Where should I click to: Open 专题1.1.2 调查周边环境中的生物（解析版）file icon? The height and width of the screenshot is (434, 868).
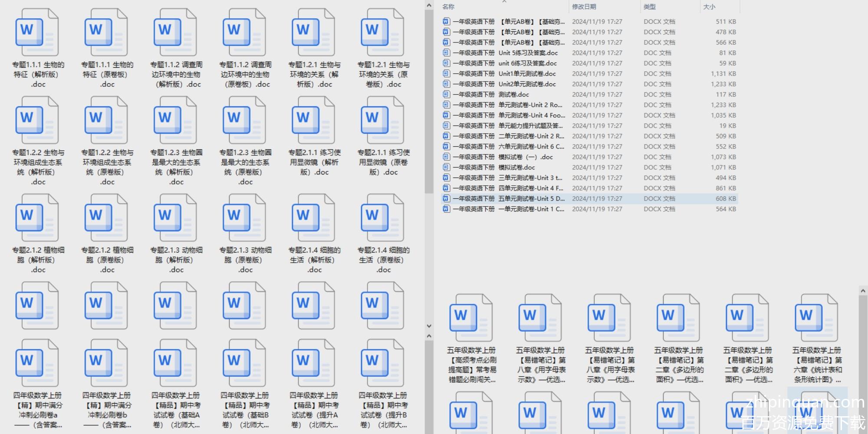175,33
